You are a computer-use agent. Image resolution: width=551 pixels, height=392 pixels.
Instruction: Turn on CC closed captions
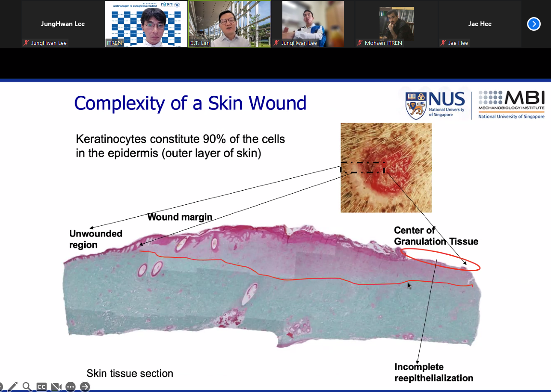click(41, 387)
